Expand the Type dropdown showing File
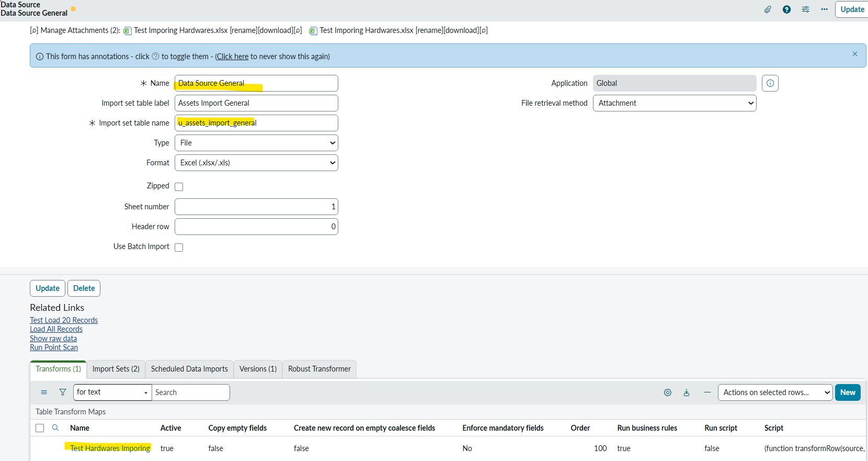Image resolution: width=868 pixels, height=461 pixels. [256, 143]
